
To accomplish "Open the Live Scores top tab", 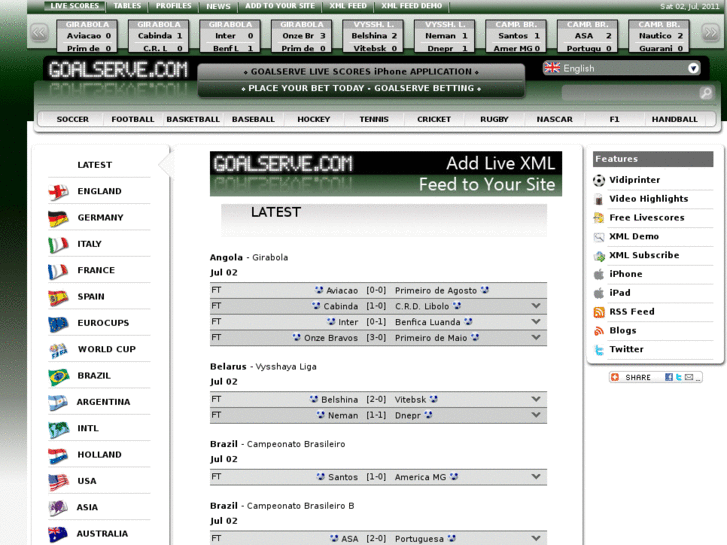I will click(x=75, y=6).
